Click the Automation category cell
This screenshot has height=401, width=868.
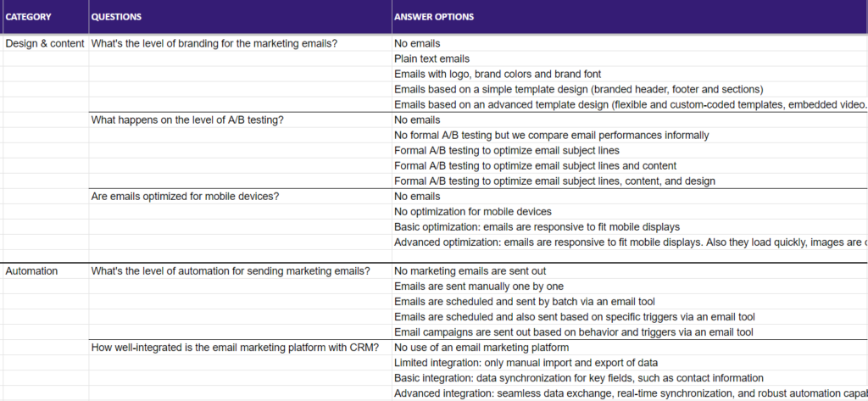click(x=32, y=271)
